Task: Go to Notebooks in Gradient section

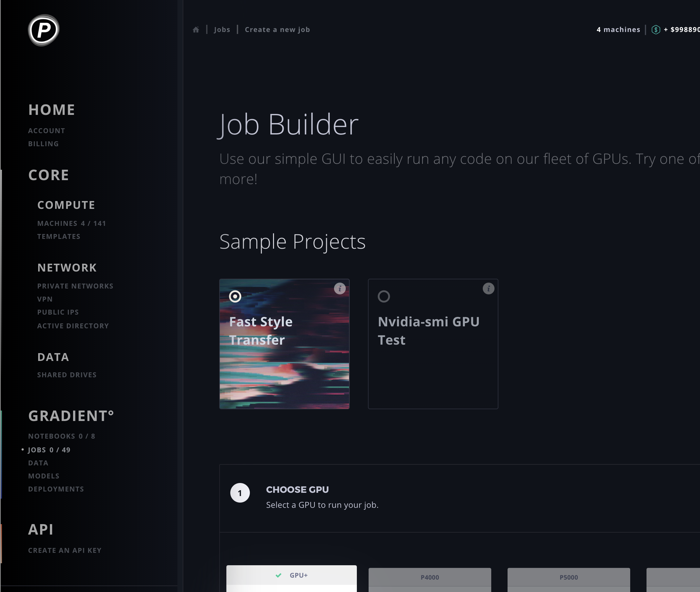Action: (x=62, y=436)
